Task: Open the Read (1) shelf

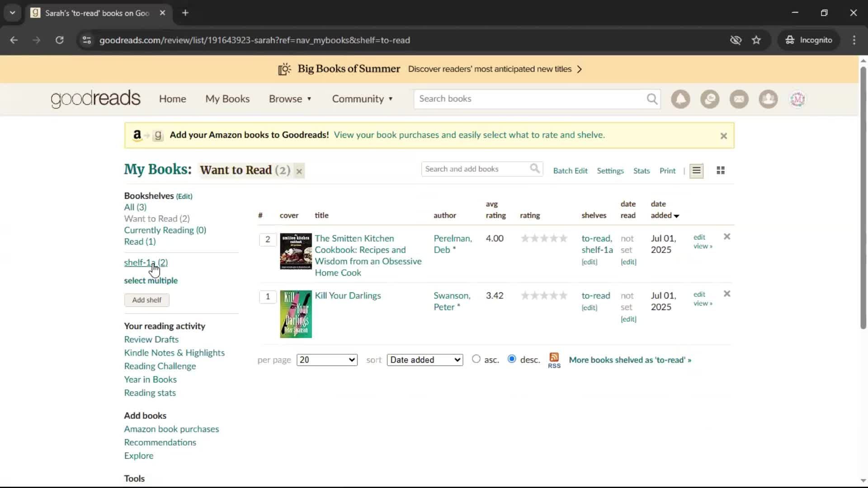Action: [140, 242]
